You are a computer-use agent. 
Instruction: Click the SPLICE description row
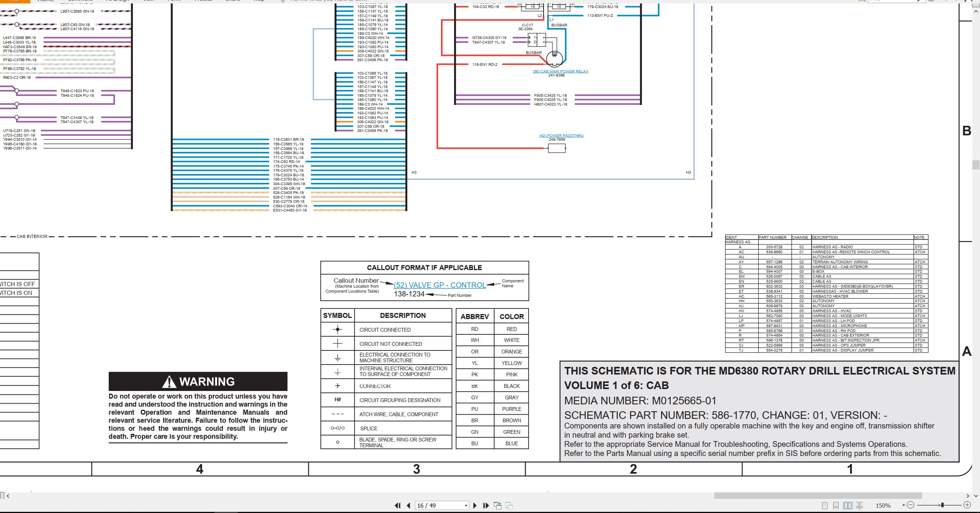coord(403,428)
